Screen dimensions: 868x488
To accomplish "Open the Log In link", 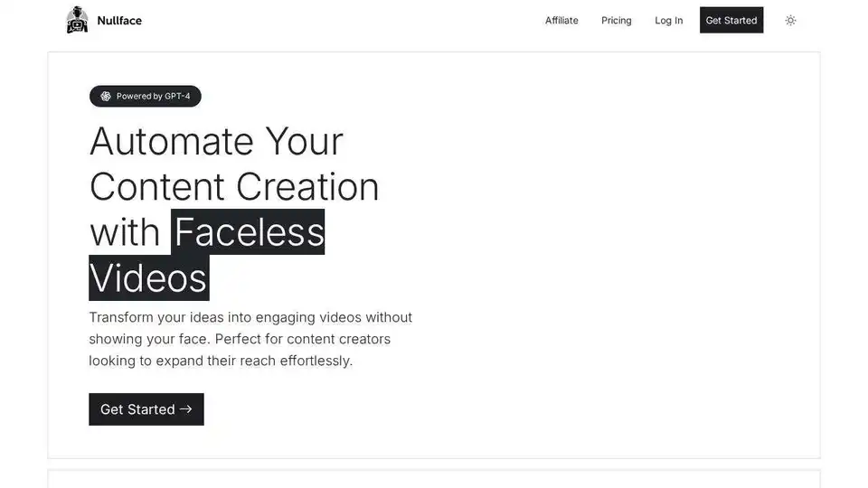I will 669,21.
